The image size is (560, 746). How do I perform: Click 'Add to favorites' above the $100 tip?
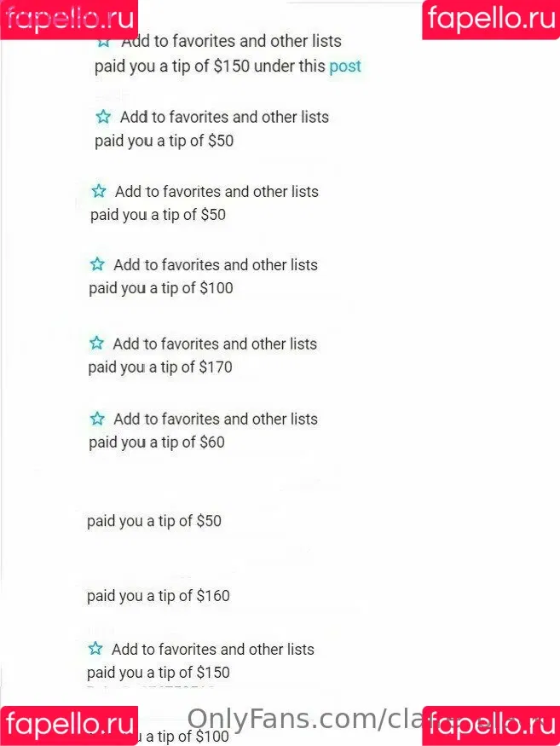[x=216, y=264]
